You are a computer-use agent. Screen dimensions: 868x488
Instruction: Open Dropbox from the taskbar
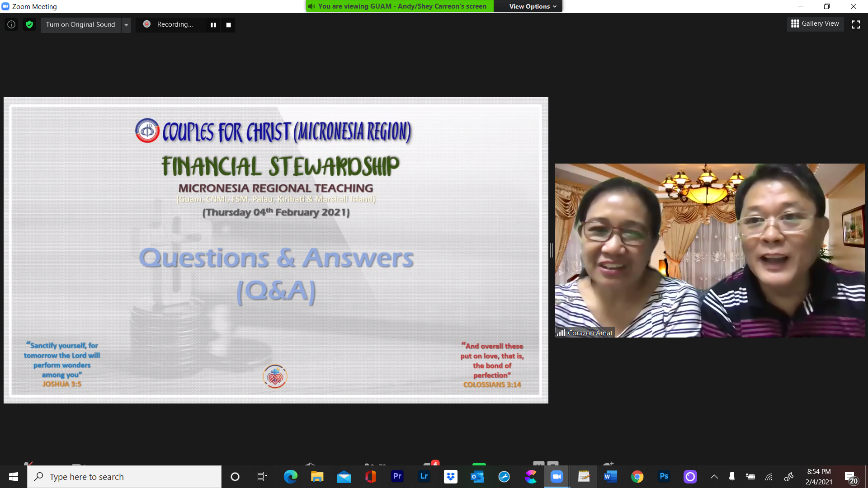click(x=451, y=477)
